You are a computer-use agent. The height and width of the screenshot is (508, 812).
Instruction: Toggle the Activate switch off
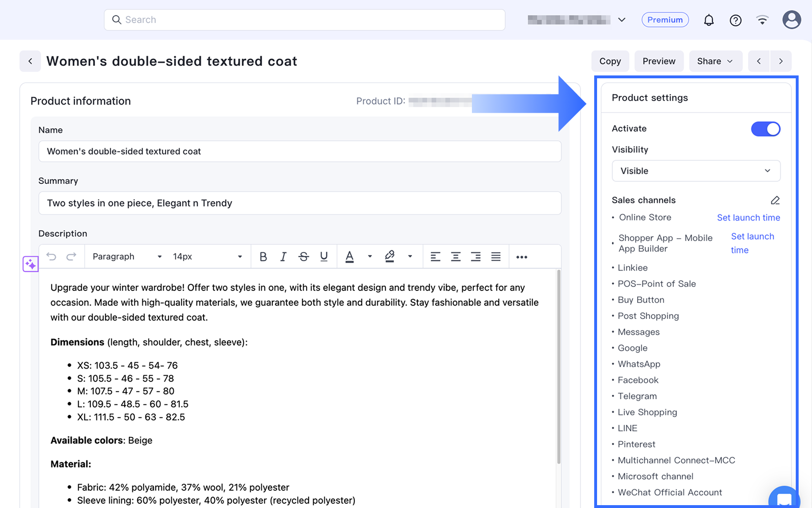(766, 129)
